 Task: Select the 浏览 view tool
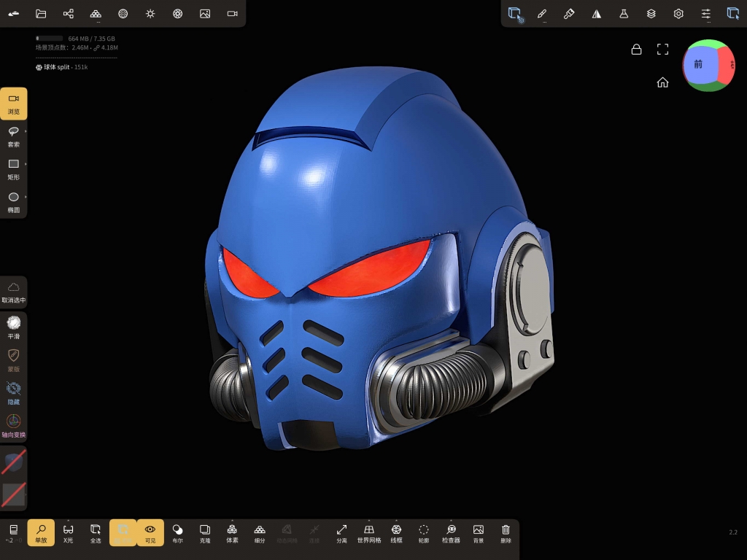[14, 104]
